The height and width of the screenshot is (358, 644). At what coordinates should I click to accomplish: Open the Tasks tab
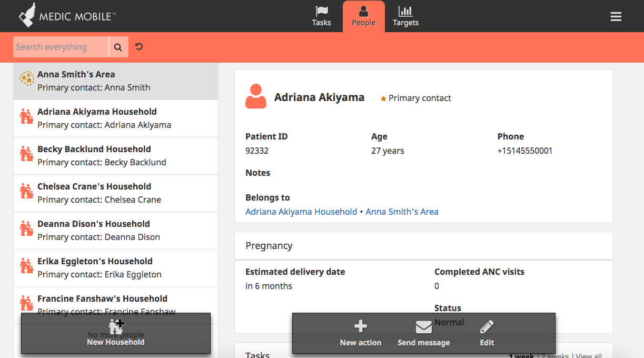coord(321,16)
